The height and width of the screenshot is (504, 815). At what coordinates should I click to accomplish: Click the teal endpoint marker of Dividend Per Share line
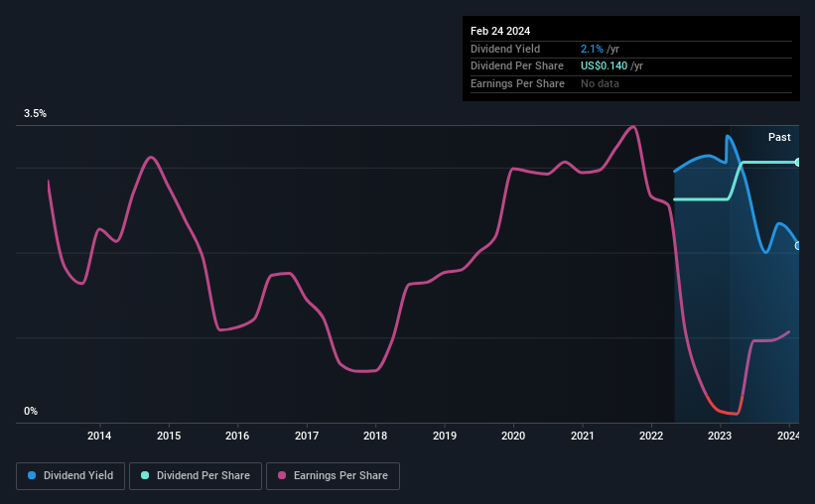[797, 163]
